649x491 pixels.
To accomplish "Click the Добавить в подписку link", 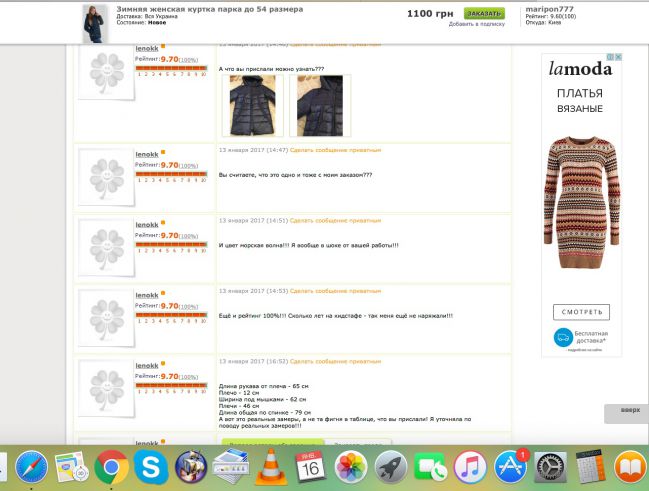I will tap(477, 24).
